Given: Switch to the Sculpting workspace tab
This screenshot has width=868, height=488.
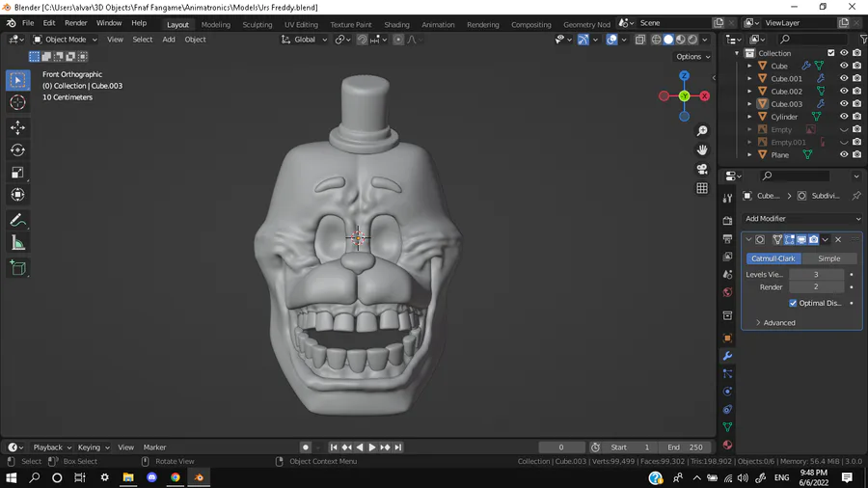Looking at the screenshot, I should click(257, 24).
